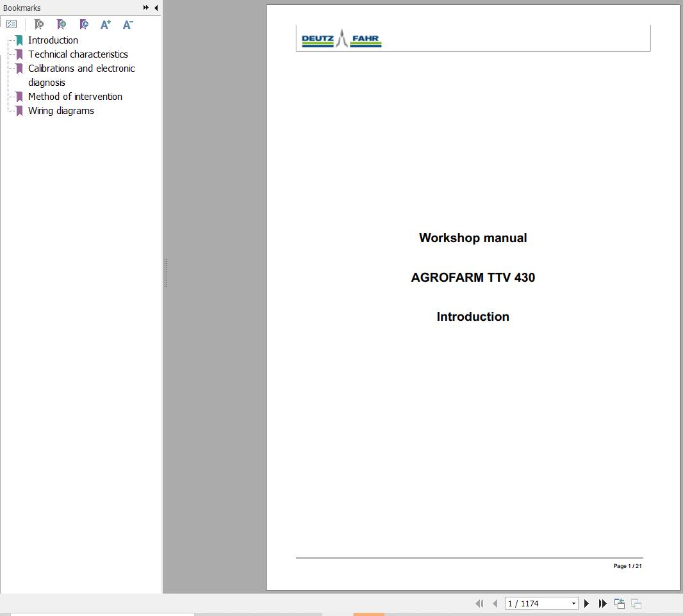Increase bookmark font size with A+
The height and width of the screenshot is (616, 683).
(x=106, y=24)
